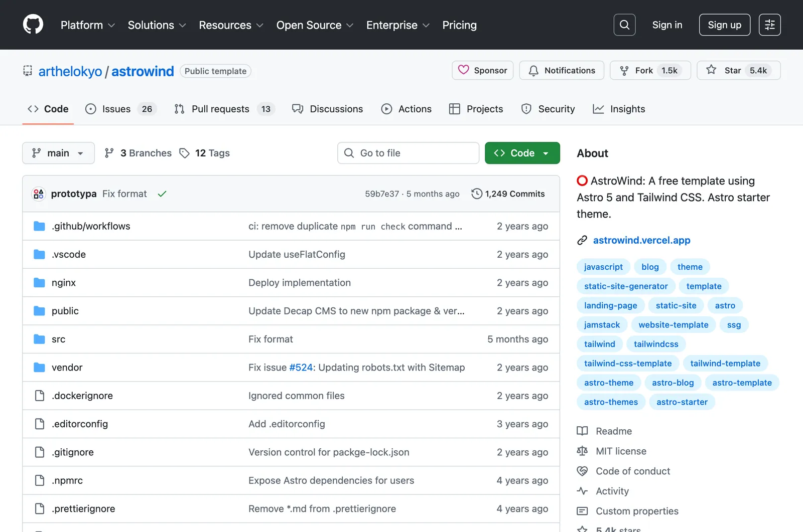Sponsor the project with heart button
This screenshot has height=532, width=803.
coord(482,70)
